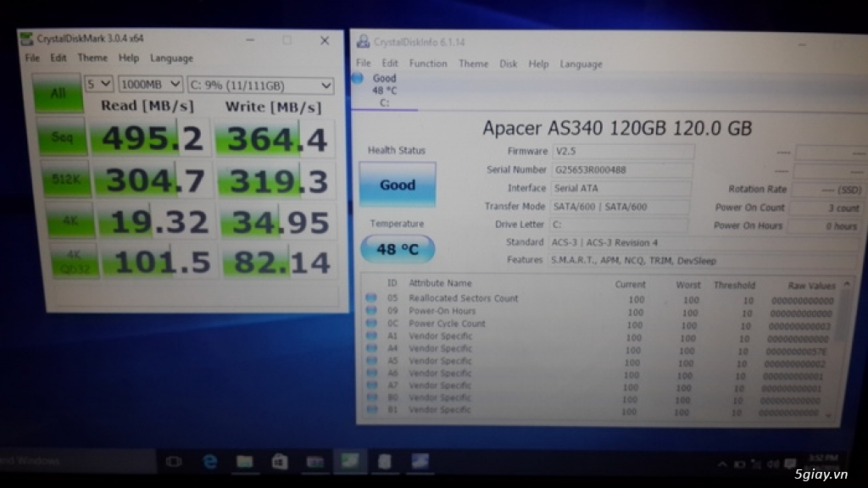
Task: Click status icon of Power Cycle Count row
Action: tap(371, 323)
